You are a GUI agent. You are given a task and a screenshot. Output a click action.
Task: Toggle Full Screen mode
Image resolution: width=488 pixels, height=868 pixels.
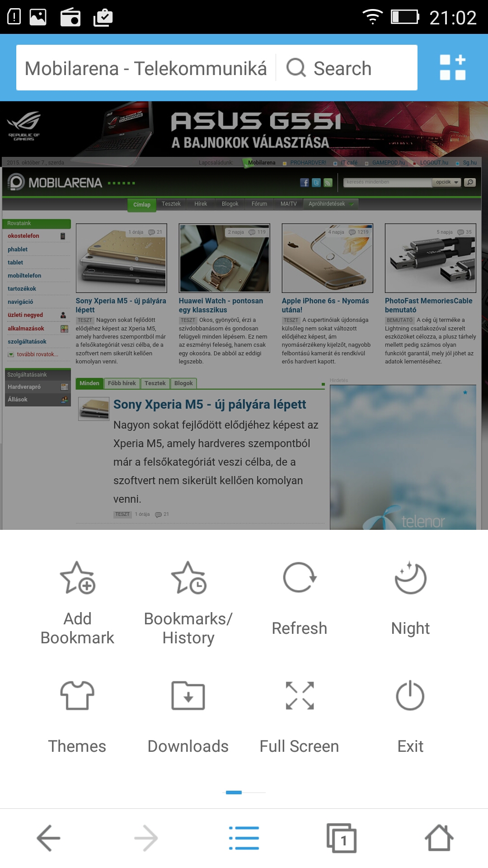pos(300,695)
